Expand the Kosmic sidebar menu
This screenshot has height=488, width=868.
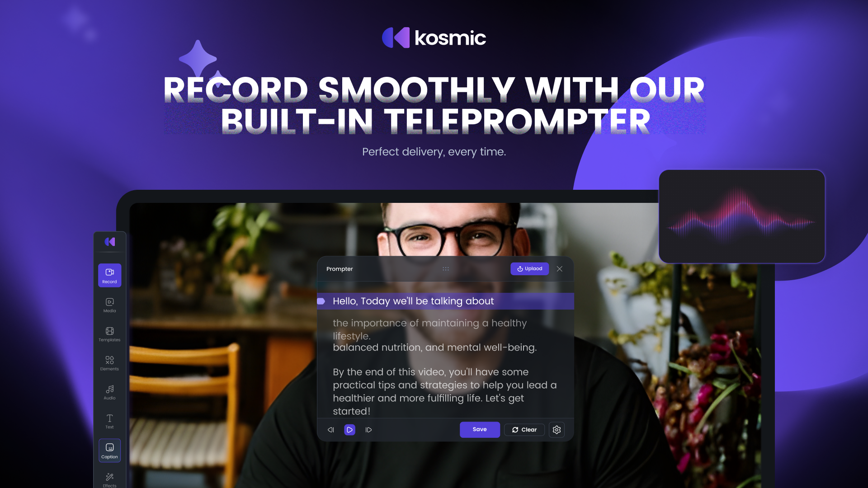(x=109, y=242)
